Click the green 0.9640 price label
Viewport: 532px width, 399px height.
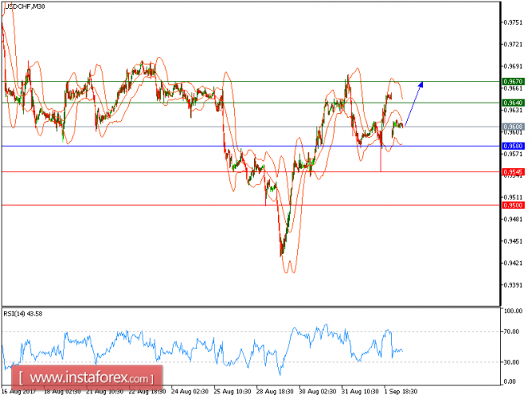[513, 103]
